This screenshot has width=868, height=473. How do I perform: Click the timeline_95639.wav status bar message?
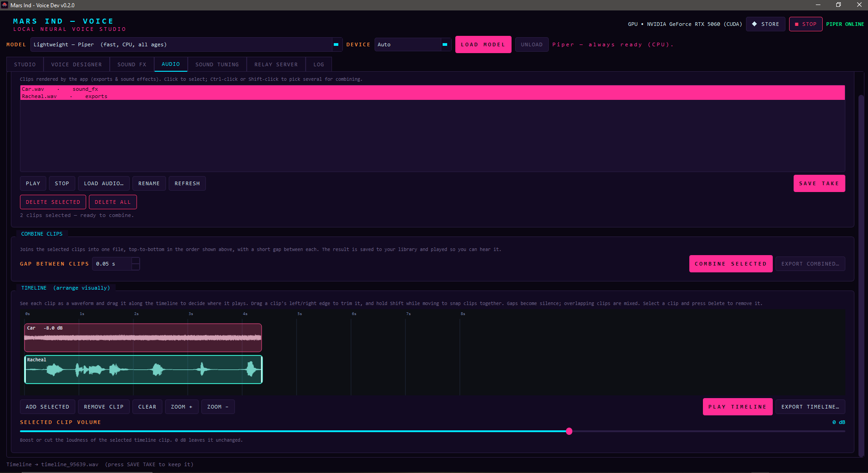(x=100, y=464)
